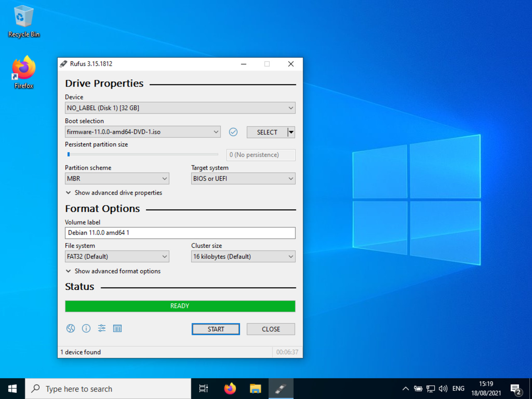Click the Rufus taskbar icon

click(x=281, y=389)
